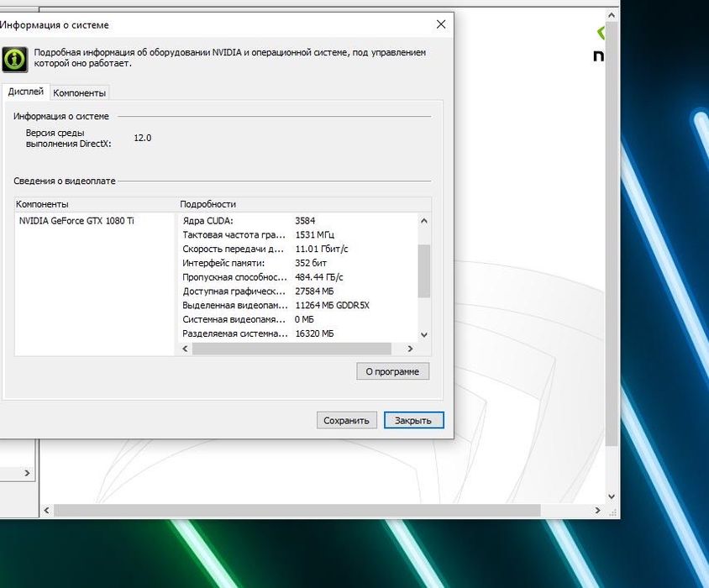Select the Системная видеопамять row
The image size is (709, 588).
[298, 319]
